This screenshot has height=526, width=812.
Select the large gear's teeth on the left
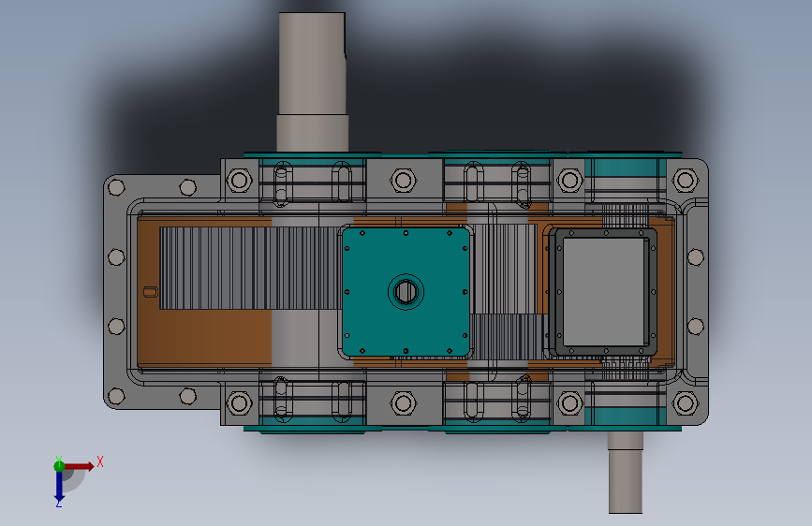pos(250,269)
